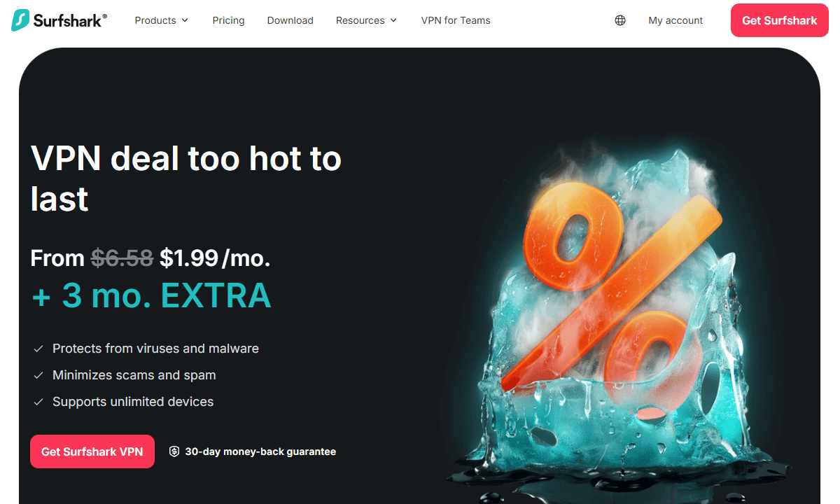Screen dimensions: 840x504
Task: Click the Get Surfshark VPN button
Action: click(92, 451)
